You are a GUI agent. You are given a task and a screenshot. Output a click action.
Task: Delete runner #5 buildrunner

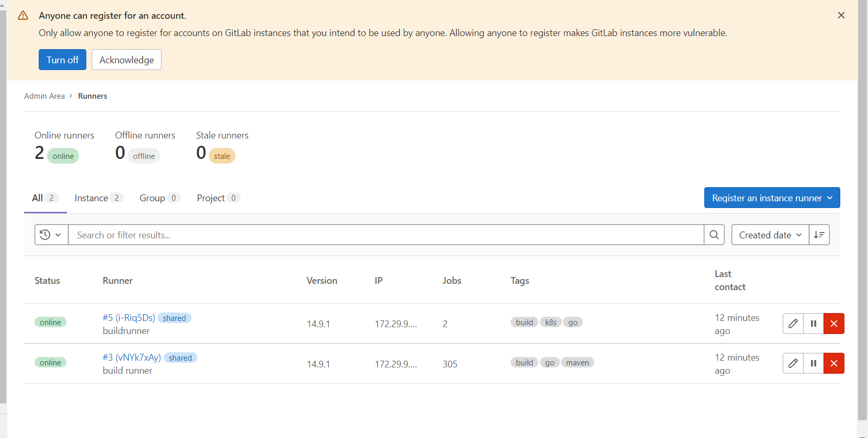point(834,324)
